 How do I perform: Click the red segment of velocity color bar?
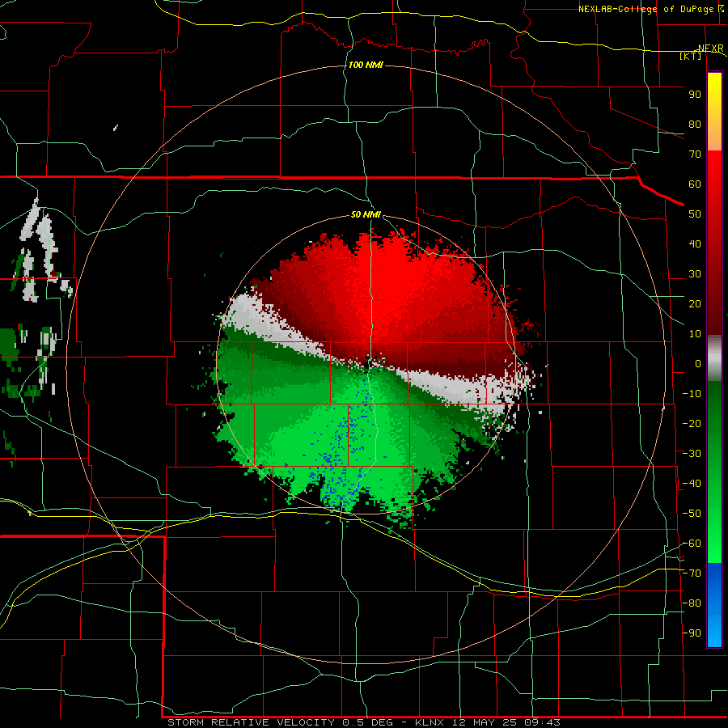click(x=714, y=243)
